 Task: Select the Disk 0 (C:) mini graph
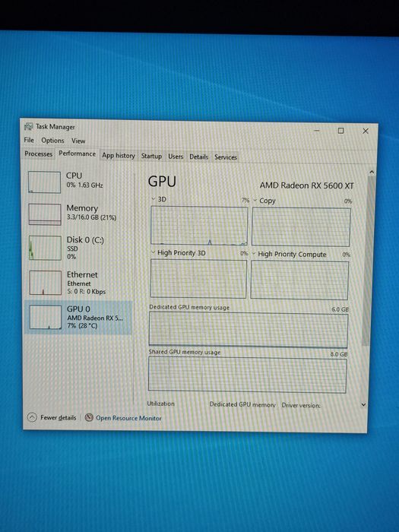[45, 248]
